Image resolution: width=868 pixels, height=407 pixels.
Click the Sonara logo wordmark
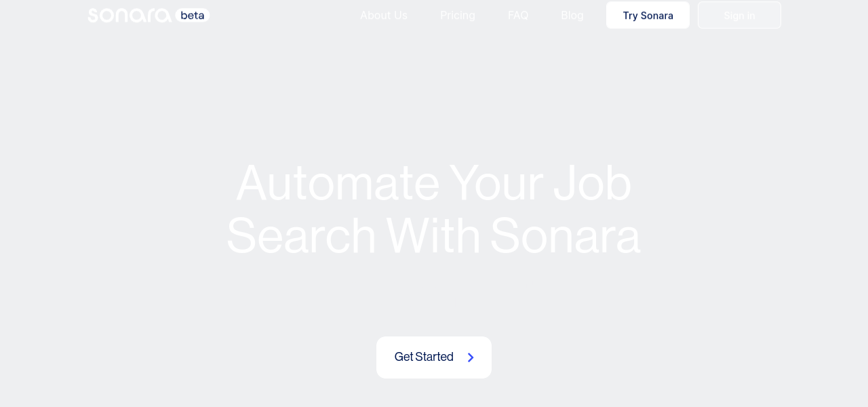(130, 15)
